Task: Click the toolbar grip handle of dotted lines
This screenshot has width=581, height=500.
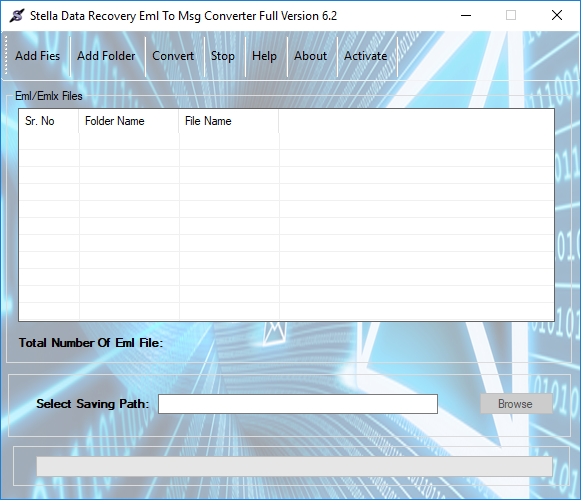Action: [x=5, y=55]
